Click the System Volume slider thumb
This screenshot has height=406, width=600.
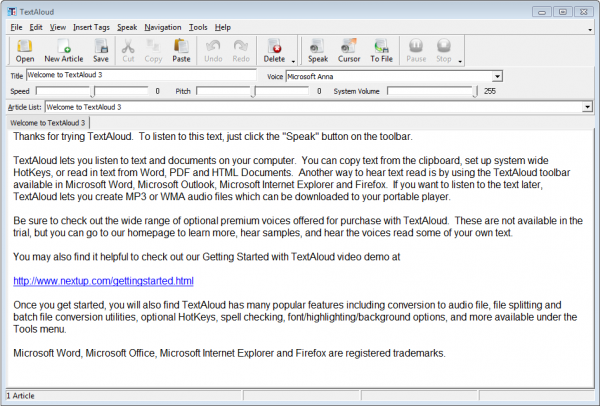pos(475,92)
